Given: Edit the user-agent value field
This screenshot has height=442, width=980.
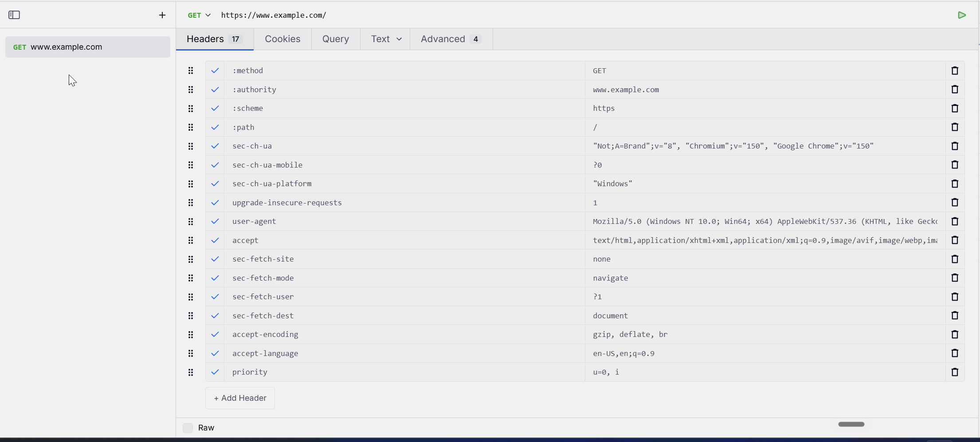Looking at the screenshot, I should pyautogui.click(x=765, y=221).
